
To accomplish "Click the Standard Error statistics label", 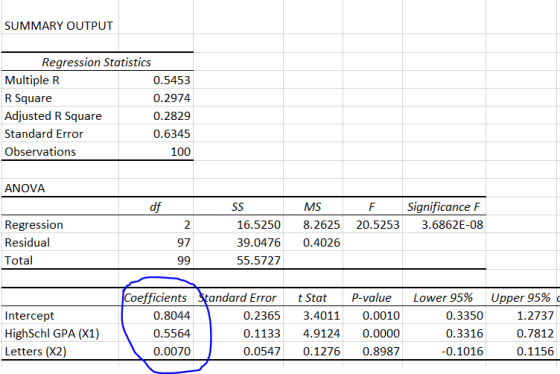I will tap(44, 134).
